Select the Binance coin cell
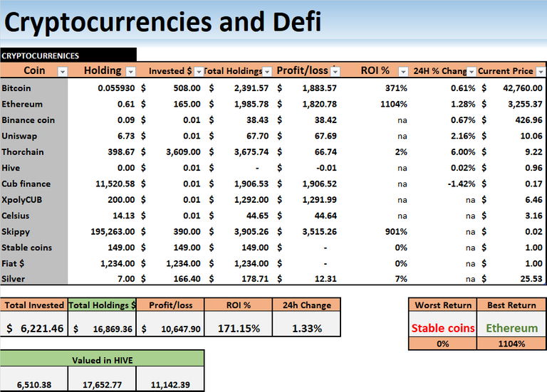 click(x=34, y=120)
